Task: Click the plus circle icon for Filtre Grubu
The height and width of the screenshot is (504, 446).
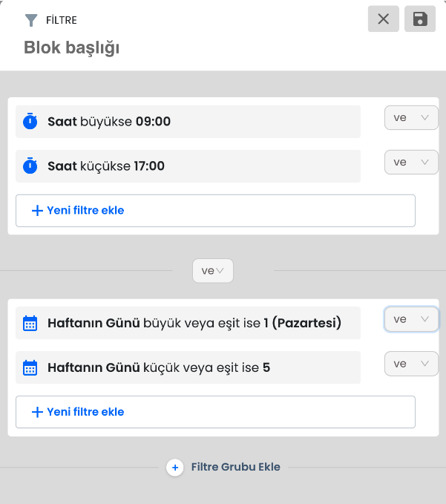Action: pos(175,468)
